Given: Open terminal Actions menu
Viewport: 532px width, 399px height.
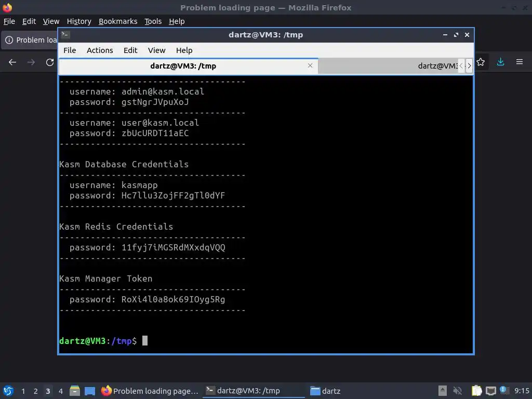Looking at the screenshot, I should pyautogui.click(x=100, y=50).
